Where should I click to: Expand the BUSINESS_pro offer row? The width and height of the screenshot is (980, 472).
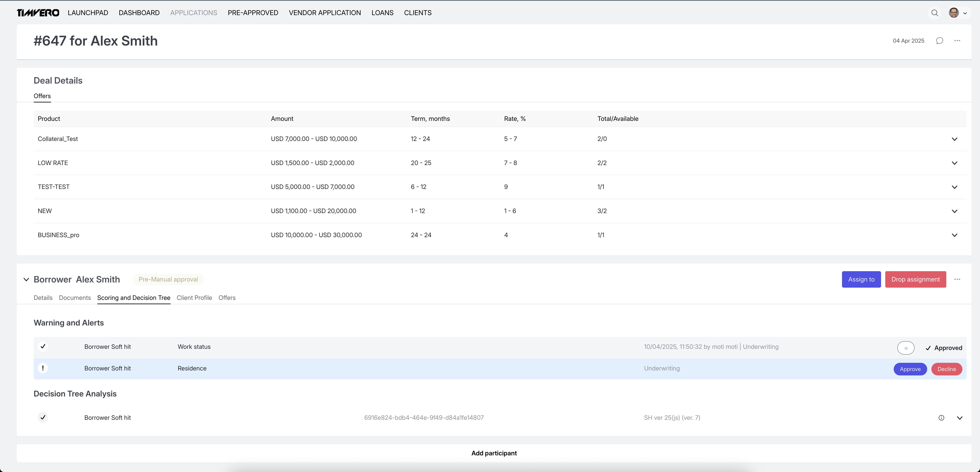(954, 235)
